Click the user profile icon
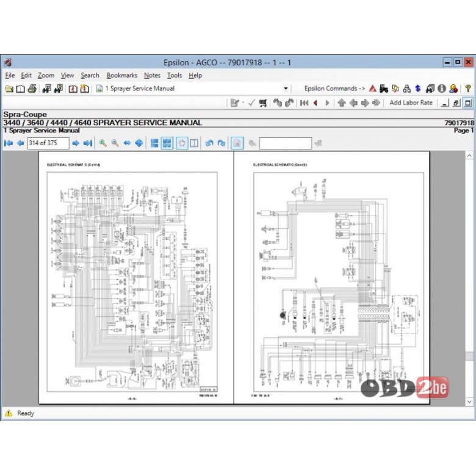Viewport: 476px width, 476px height. (453, 88)
